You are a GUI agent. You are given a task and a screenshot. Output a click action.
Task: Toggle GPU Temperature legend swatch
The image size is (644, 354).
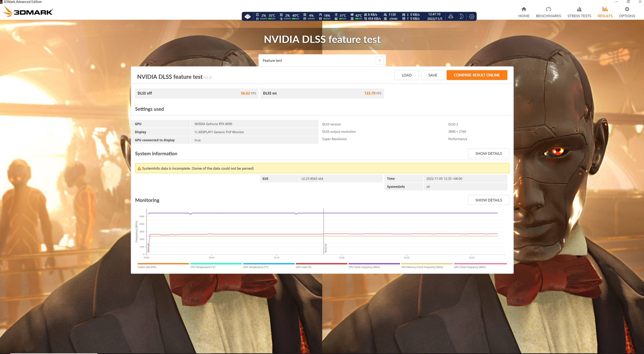click(269, 264)
